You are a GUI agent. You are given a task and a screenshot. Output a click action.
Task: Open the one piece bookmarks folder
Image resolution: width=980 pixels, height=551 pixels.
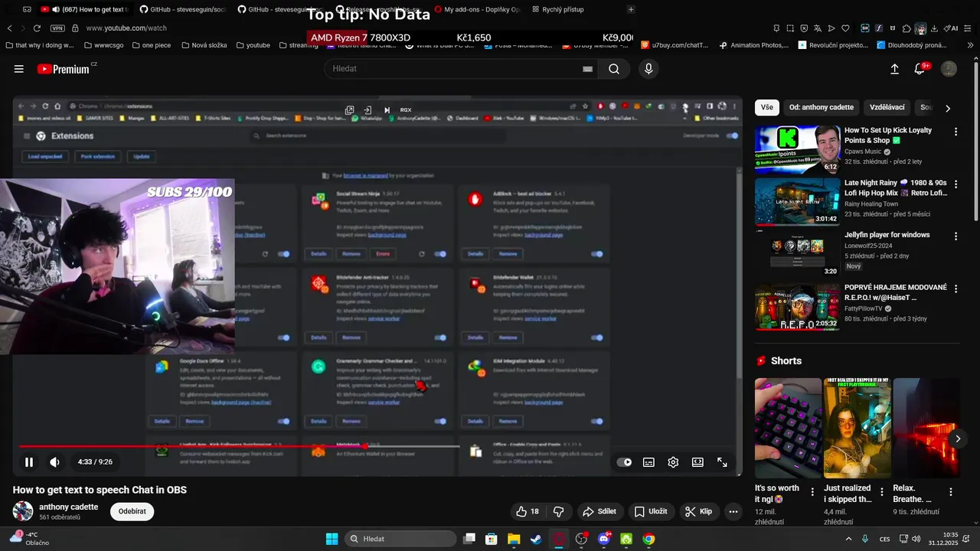150,45
